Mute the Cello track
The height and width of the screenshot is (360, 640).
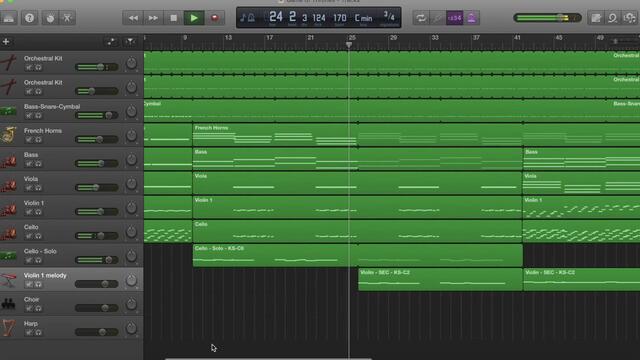[x=29, y=236]
